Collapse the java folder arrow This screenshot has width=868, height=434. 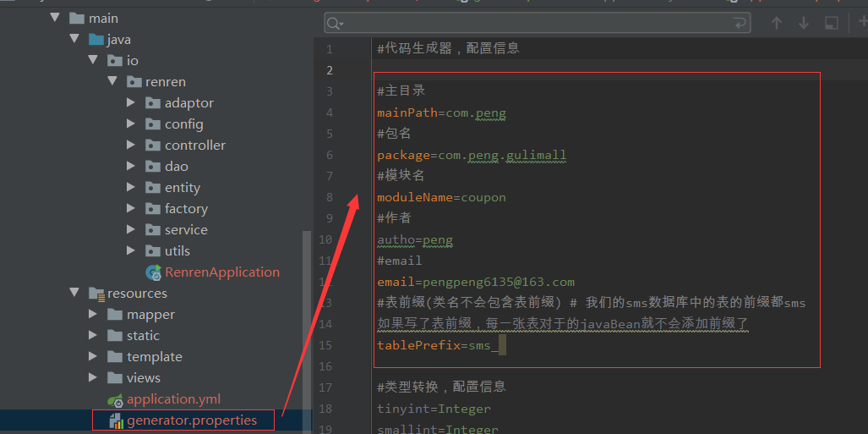point(74,39)
